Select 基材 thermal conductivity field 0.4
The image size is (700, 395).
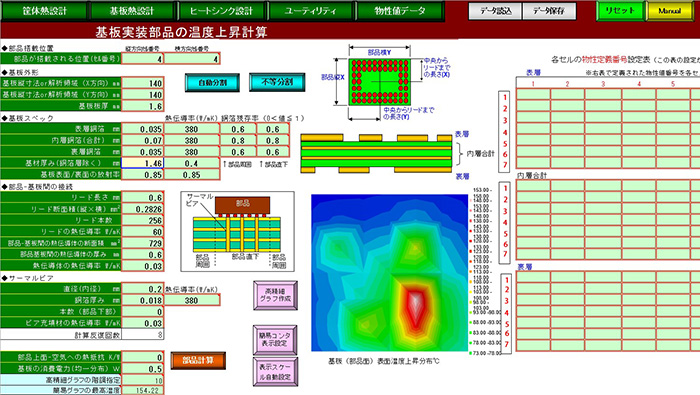point(192,163)
